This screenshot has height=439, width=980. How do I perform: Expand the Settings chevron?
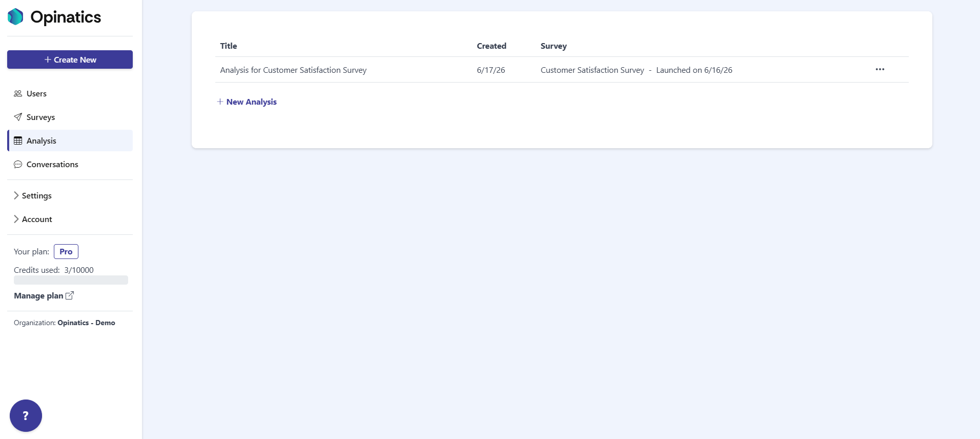16,195
